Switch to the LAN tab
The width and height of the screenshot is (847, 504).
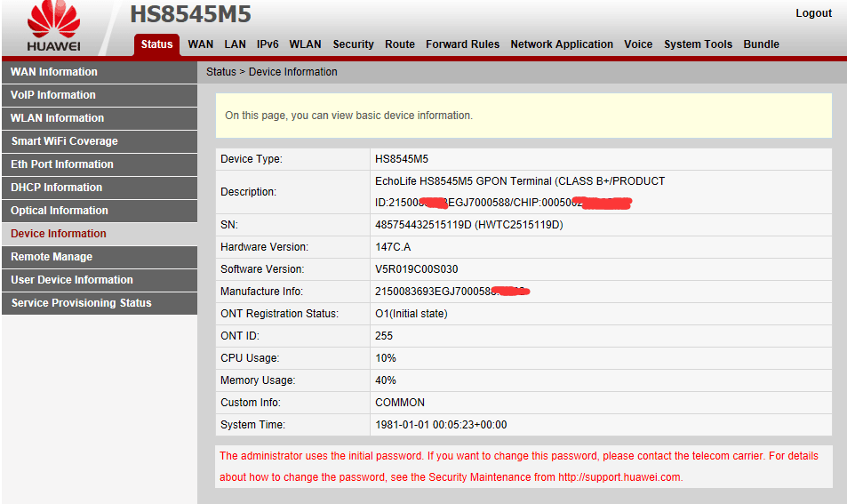click(x=235, y=44)
